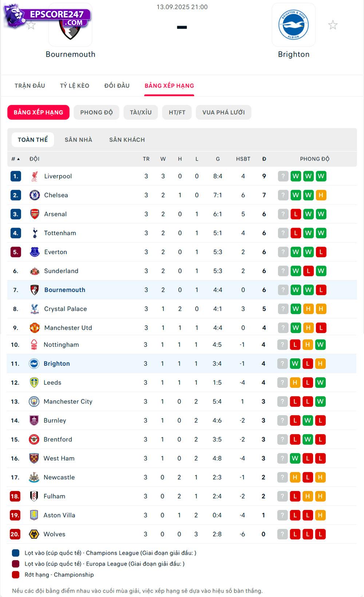This screenshot has width=364, height=597.
Task: Open the Phong Độ sub-section button
Action: click(x=96, y=112)
